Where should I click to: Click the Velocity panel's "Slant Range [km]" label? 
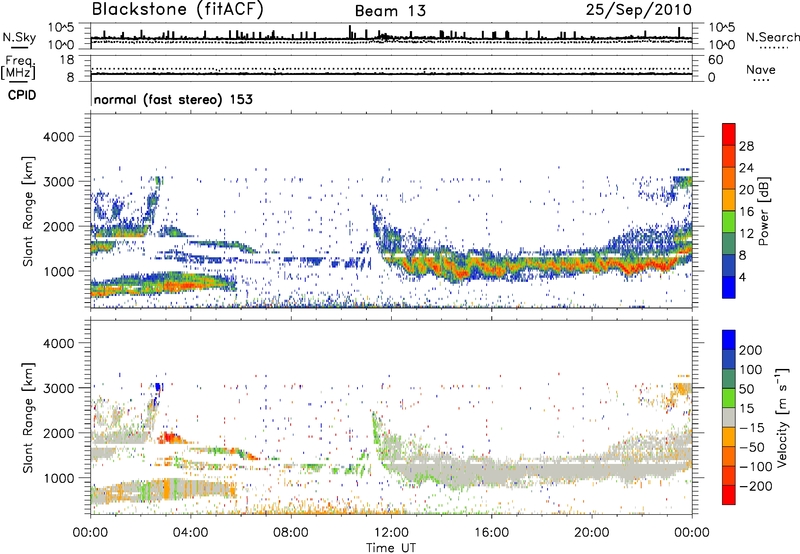click(x=28, y=417)
